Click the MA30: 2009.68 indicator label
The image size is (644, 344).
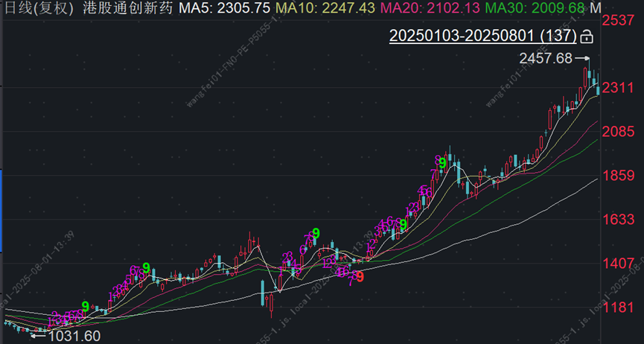coord(535,7)
